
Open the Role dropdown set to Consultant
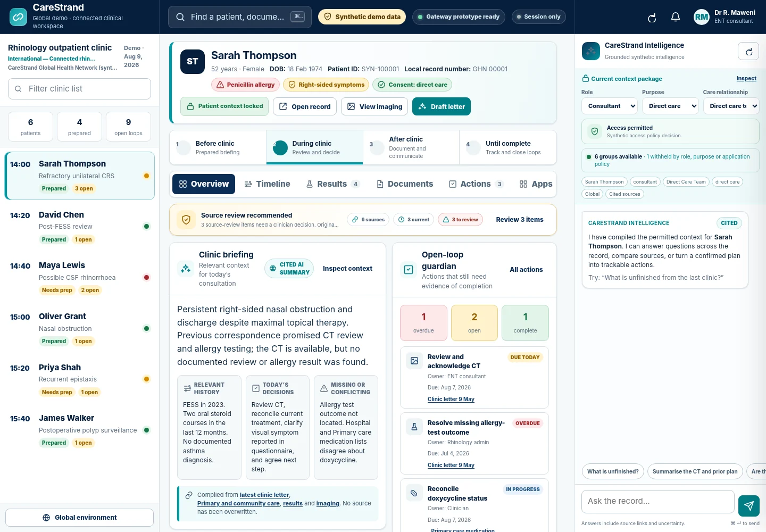(x=610, y=106)
